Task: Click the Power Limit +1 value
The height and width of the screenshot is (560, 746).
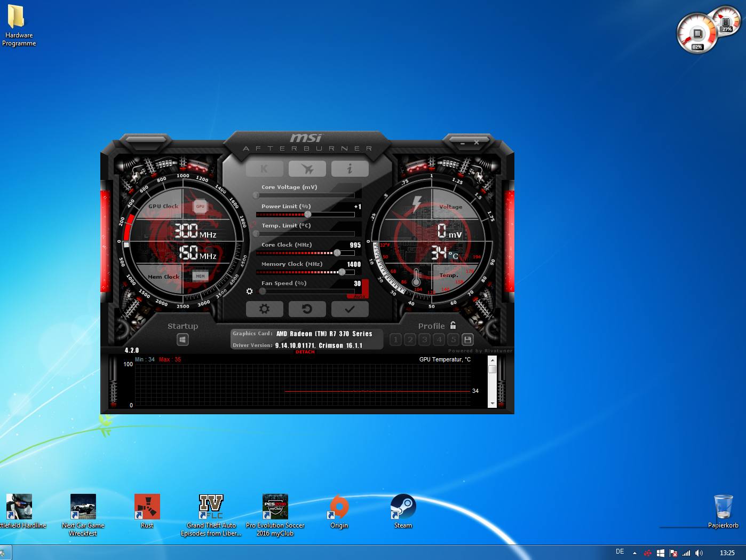Action: pos(358,207)
